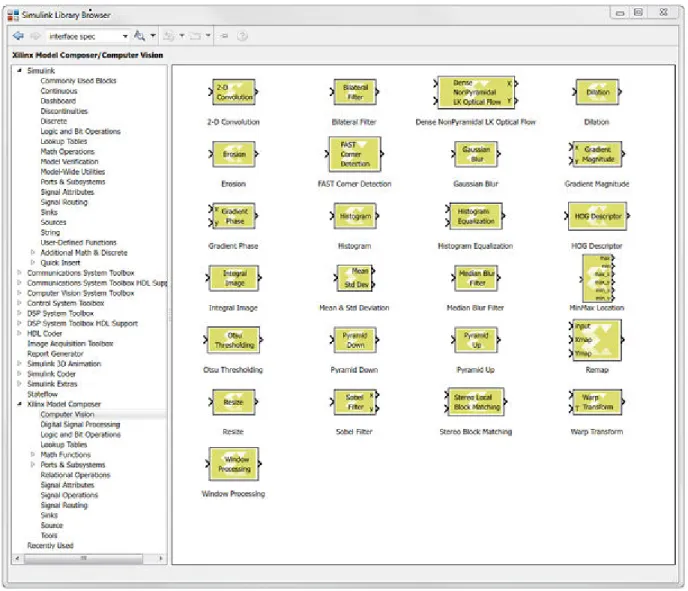Select the Image Acquisition Toolbox item
This screenshot has width=688, height=591.
70,344
